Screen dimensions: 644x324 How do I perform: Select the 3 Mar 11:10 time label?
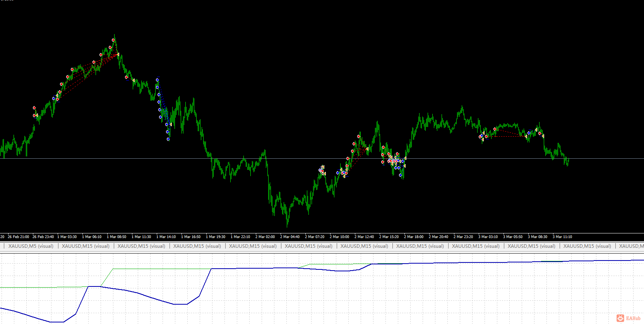coord(562,237)
